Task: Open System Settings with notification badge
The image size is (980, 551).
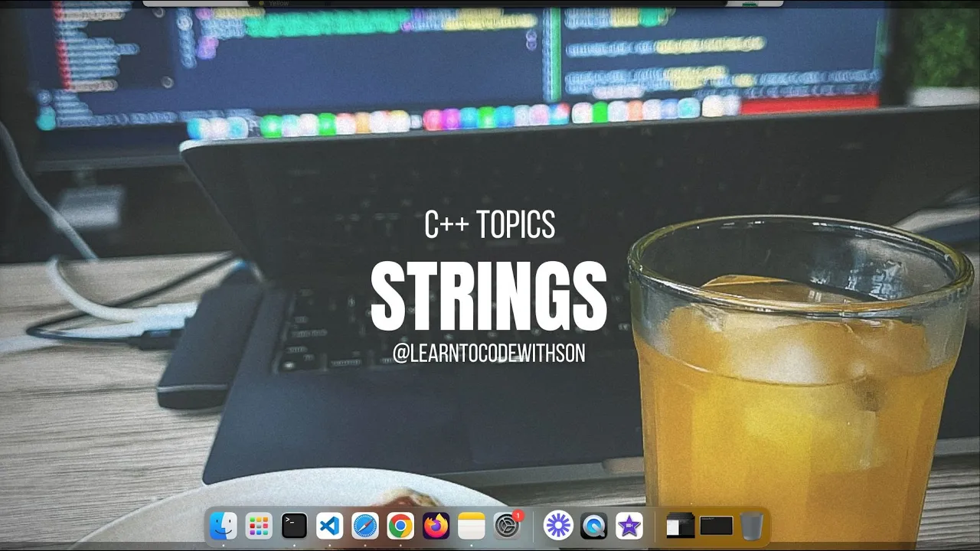Action: point(507,526)
